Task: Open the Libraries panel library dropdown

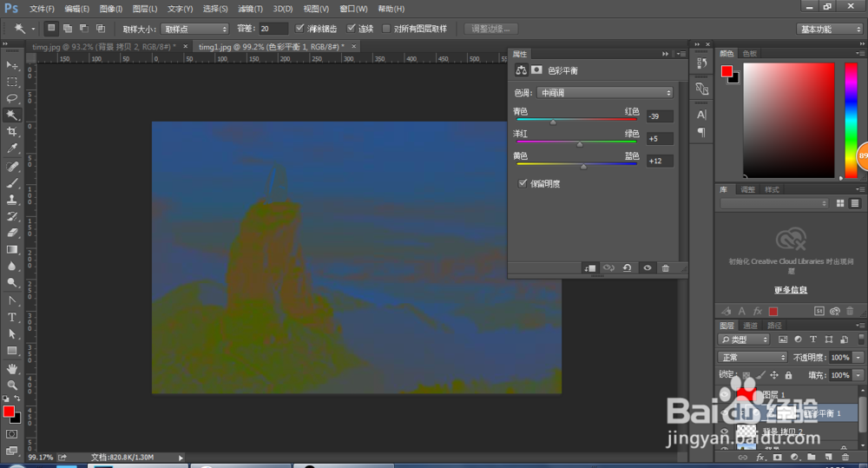Action: (774, 203)
